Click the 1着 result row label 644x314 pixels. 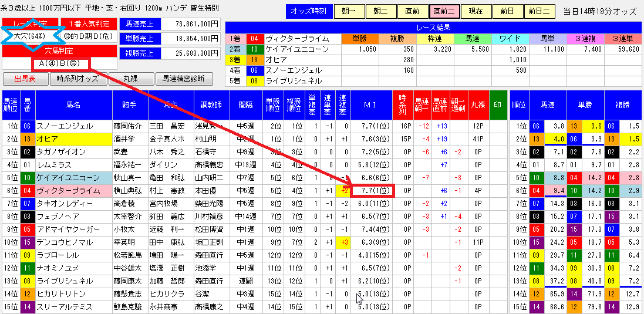(x=236, y=39)
